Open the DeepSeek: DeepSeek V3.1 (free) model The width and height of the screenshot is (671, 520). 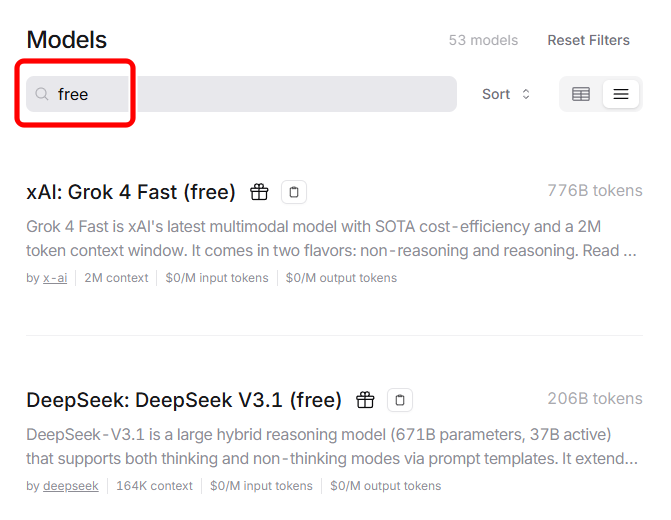click(184, 400)
